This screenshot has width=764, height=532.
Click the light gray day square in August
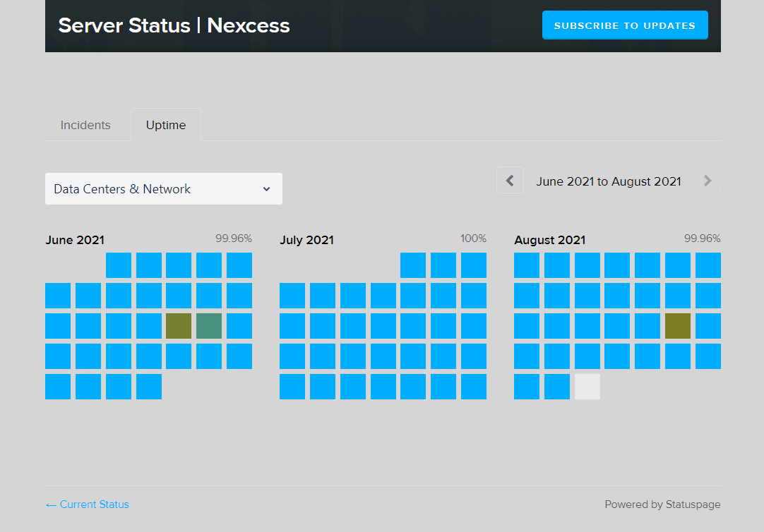[587, 387]
